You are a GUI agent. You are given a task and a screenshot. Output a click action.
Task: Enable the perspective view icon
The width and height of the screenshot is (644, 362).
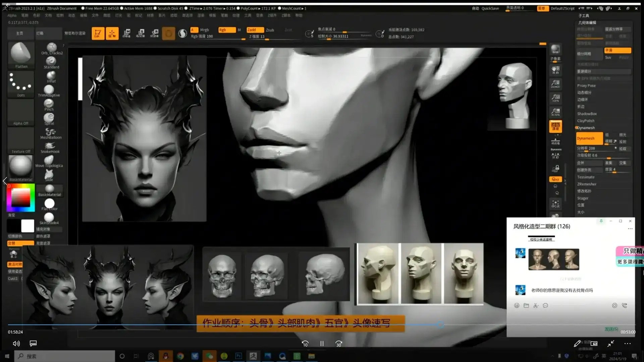click(555, 126)
